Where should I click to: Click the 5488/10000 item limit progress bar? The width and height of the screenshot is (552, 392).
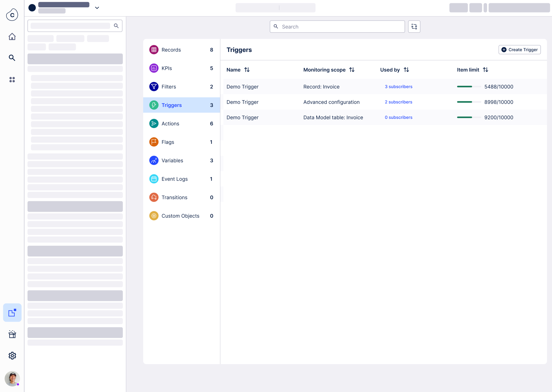coord(469,87)
